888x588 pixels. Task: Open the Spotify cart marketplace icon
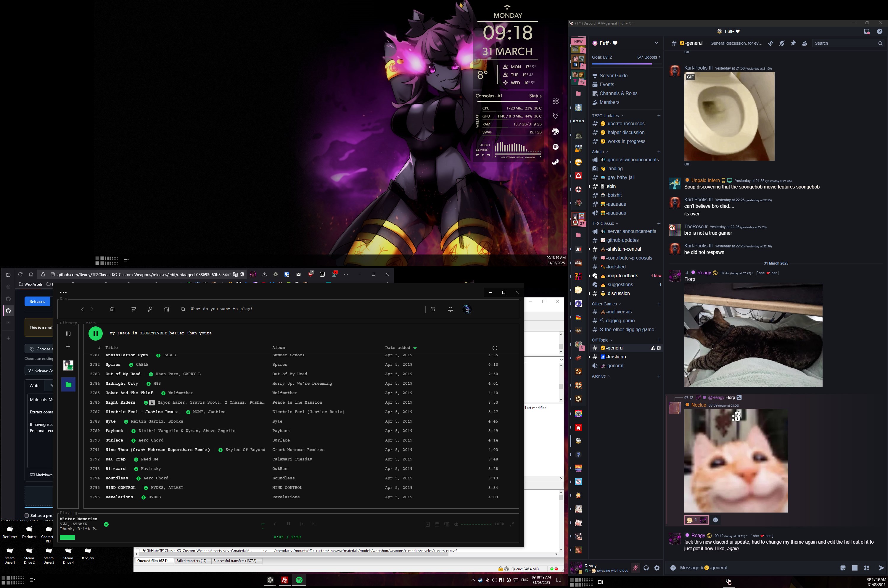(133, 309)
